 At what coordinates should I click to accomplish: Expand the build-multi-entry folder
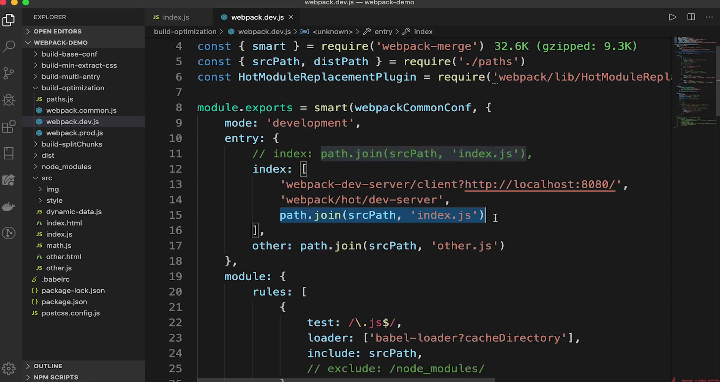[84, 77]
